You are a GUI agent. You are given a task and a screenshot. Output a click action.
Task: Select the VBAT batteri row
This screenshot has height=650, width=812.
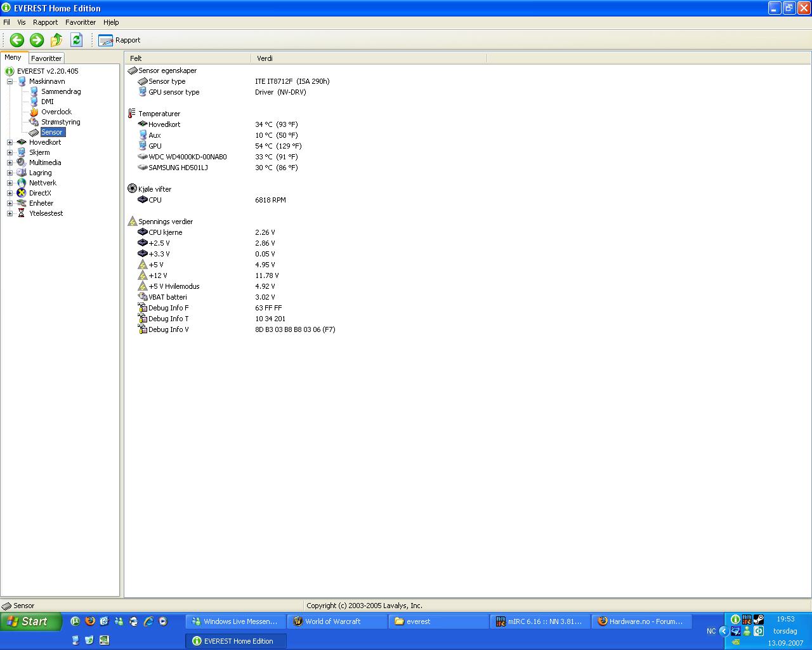pyautogui.click(x=207, y=297)
